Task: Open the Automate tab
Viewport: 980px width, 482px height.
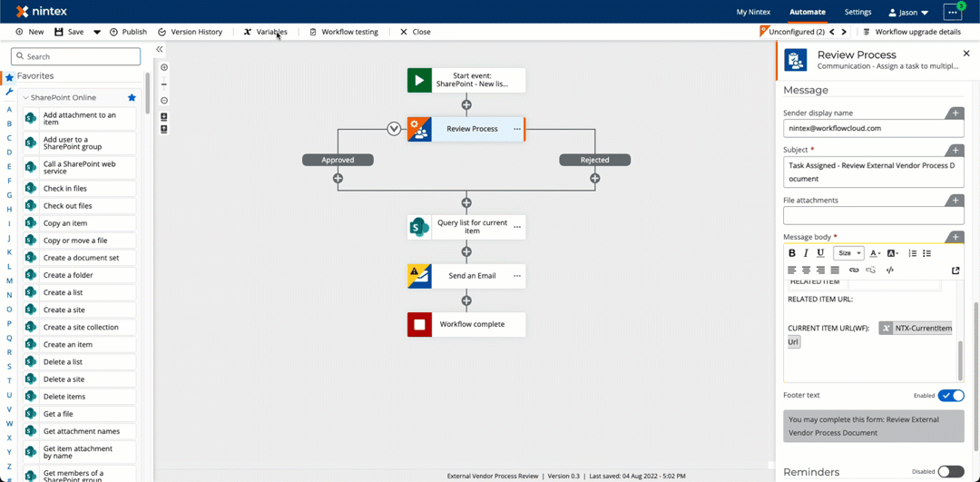Action: 807,12
